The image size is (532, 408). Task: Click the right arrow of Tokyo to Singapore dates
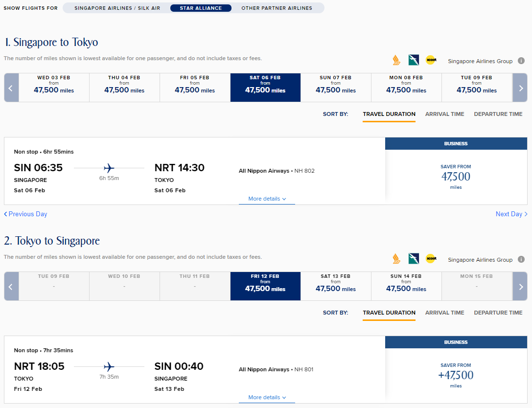tap(520, 286)
